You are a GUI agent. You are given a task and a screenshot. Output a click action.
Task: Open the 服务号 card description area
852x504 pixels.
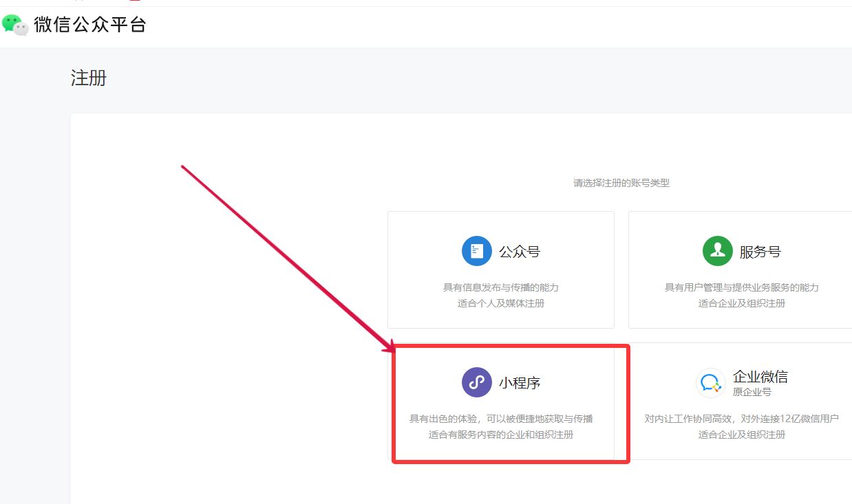(x=740, y=296)
